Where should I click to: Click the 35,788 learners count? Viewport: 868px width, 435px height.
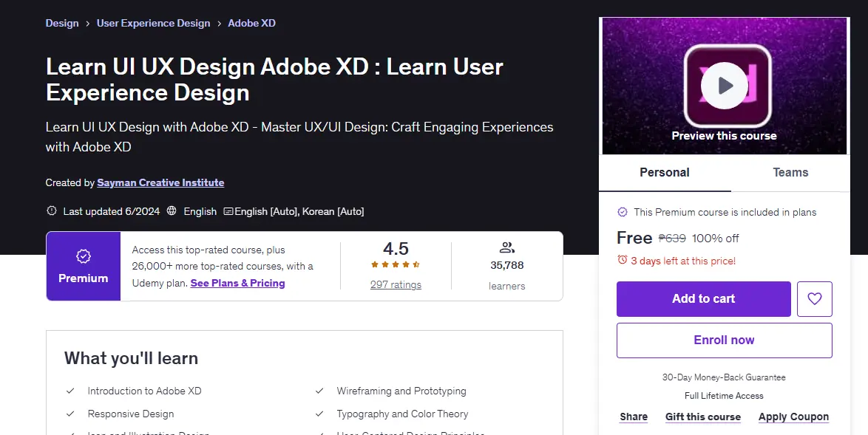tap(507, 265)
